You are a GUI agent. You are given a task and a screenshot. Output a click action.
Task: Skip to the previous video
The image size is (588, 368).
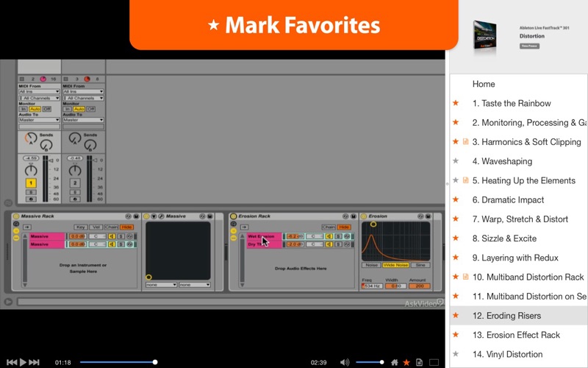coord(12,362)
